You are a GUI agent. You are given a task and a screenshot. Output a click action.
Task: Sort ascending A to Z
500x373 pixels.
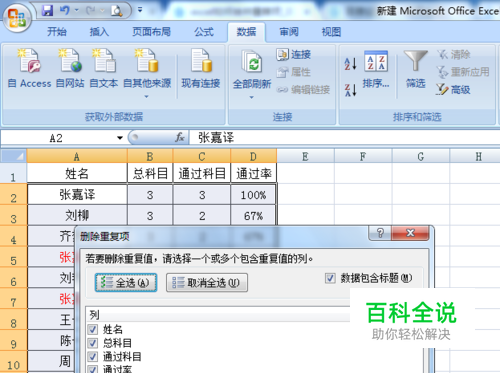tap(350, 64)
